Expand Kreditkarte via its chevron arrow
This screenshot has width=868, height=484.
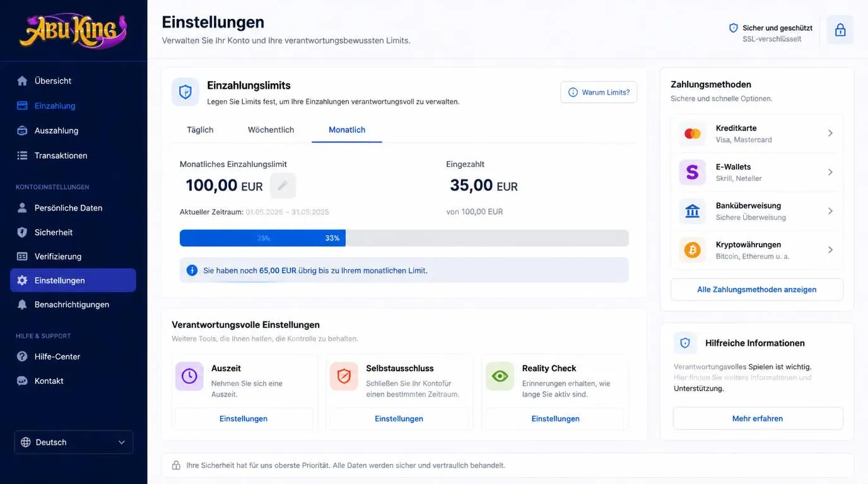pyautogui.click(x=830, y=133)
